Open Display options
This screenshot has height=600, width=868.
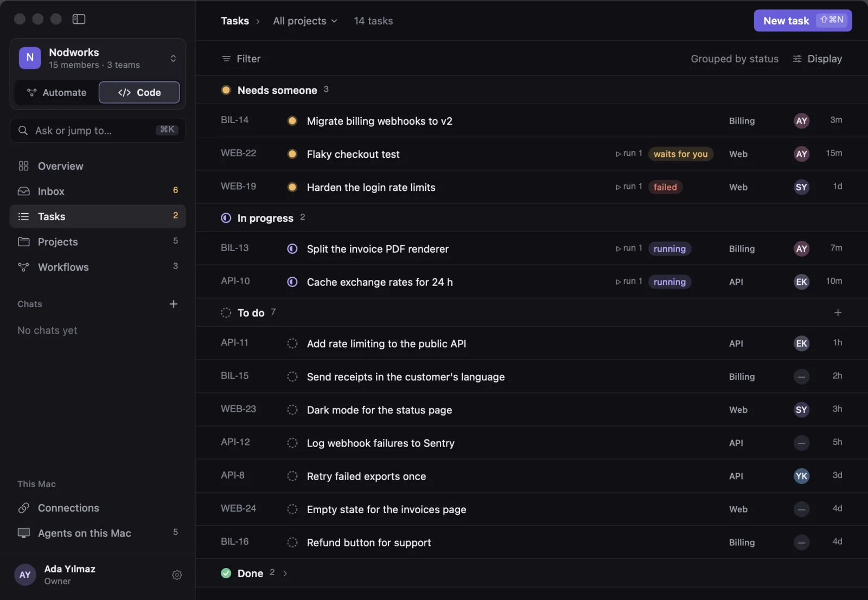pyautogui.click(x=817, y=59)
